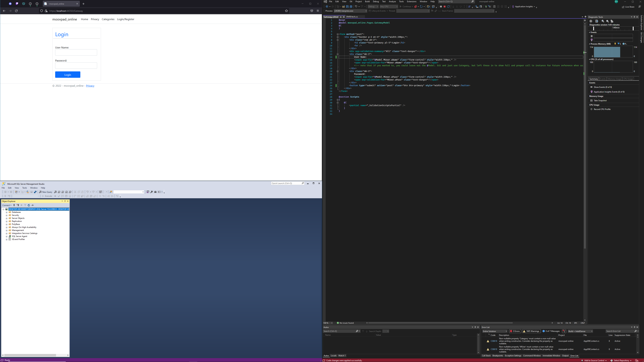Click in the Password input field
644x362 pixels.
(76, 66)
